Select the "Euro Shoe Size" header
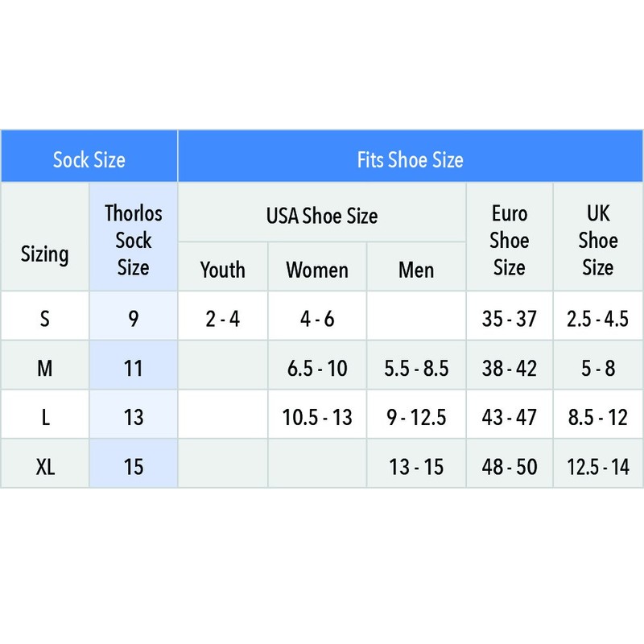This screenshot has height=644, width=644. click(510, 240)
